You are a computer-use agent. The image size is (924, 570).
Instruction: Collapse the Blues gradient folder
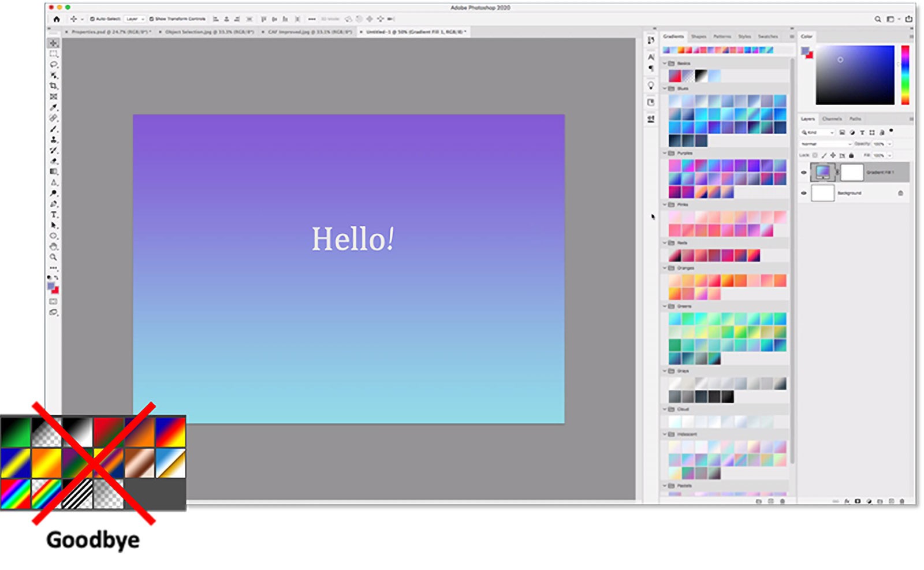click(x=665, y=89)
